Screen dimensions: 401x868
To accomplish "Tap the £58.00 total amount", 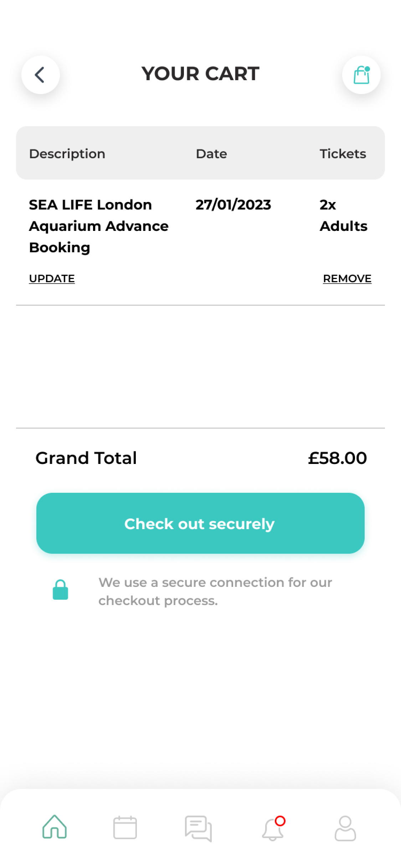I will [x=337, y=458].
